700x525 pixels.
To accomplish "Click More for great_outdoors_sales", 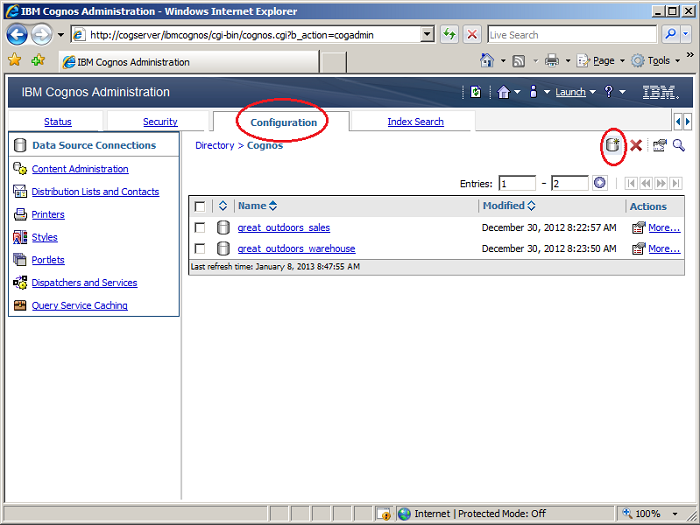I will point(664,228).
